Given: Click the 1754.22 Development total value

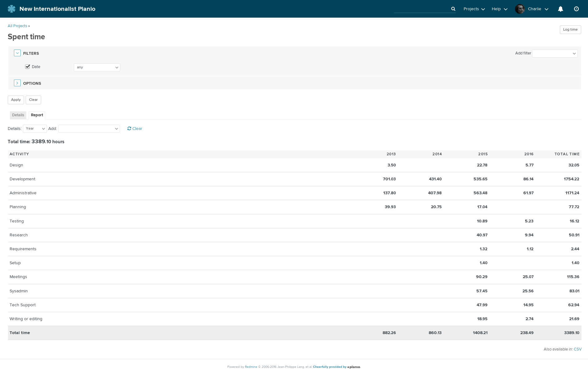Looking at the screenshot, I should pyautogui.click(x=571, y=179).
